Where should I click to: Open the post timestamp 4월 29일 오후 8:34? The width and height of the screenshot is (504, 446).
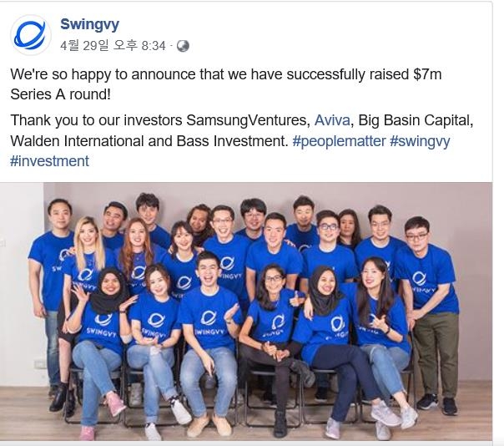point(113,45)
